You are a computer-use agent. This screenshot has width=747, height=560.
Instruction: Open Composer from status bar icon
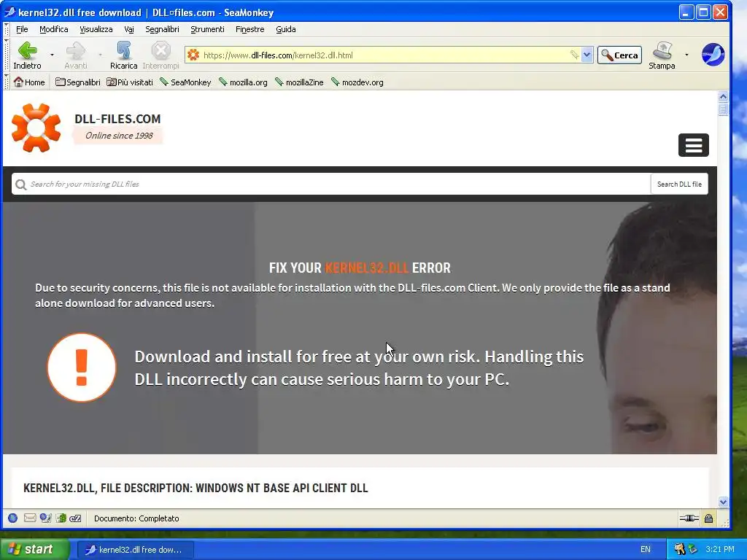point(45,518)
